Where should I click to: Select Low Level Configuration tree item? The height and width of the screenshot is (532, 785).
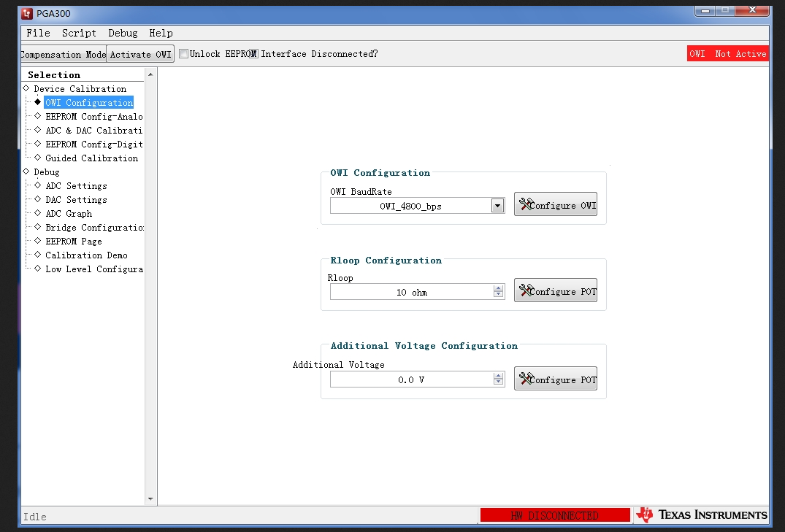[x=93, y=269]
